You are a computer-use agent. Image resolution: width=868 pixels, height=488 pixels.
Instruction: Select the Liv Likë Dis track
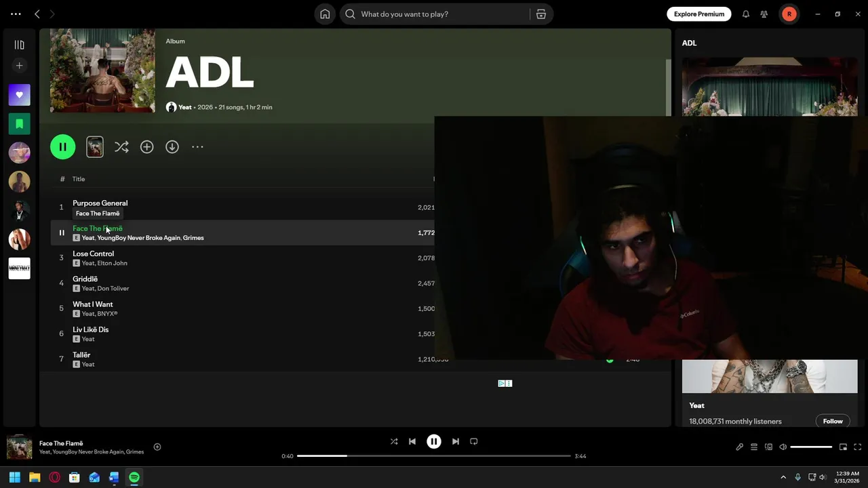(x=90, y=329)
